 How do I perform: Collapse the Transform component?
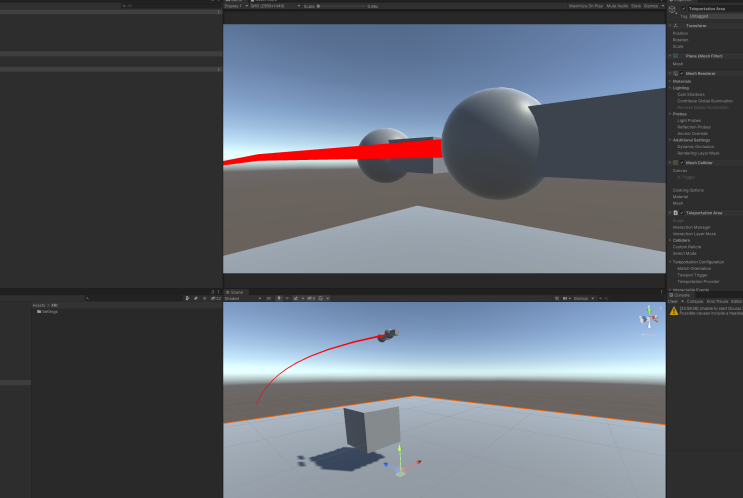(x=670, y=26)
